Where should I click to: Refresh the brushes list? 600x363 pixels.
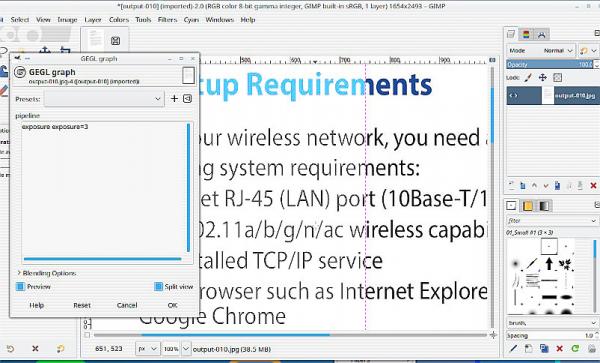(575, 348)
